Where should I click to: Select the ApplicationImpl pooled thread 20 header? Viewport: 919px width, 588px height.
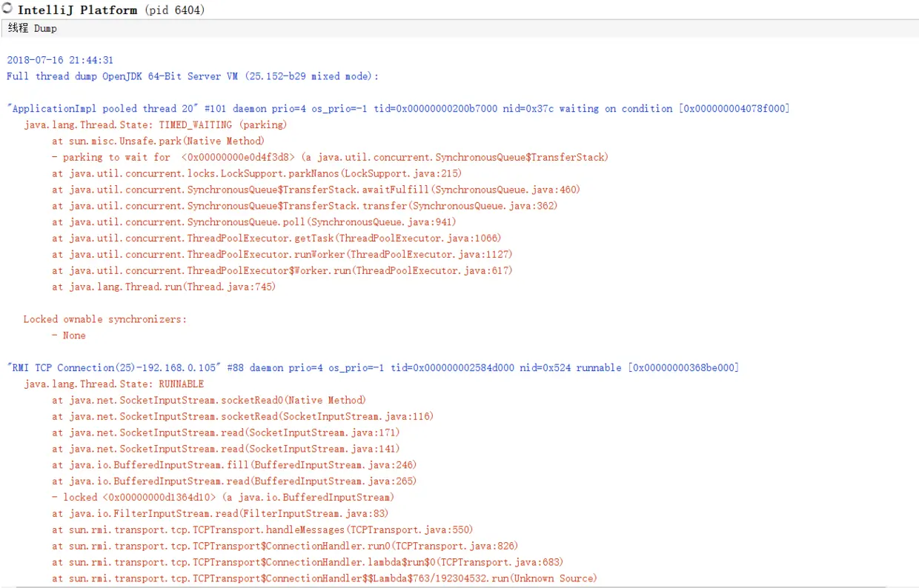pyautogui.click(x=399, y=109)
